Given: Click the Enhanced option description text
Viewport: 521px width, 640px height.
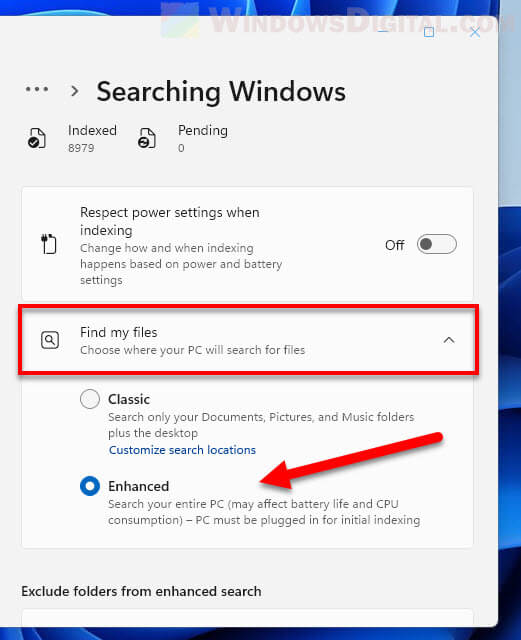Looking at the screenshot, I should (x=264, y=512).
